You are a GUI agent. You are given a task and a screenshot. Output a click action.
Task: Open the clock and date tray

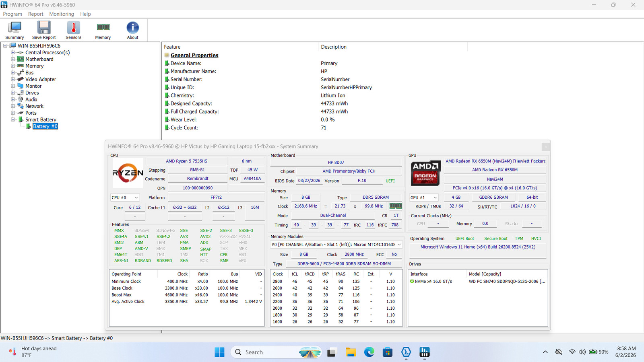point(625,352)
